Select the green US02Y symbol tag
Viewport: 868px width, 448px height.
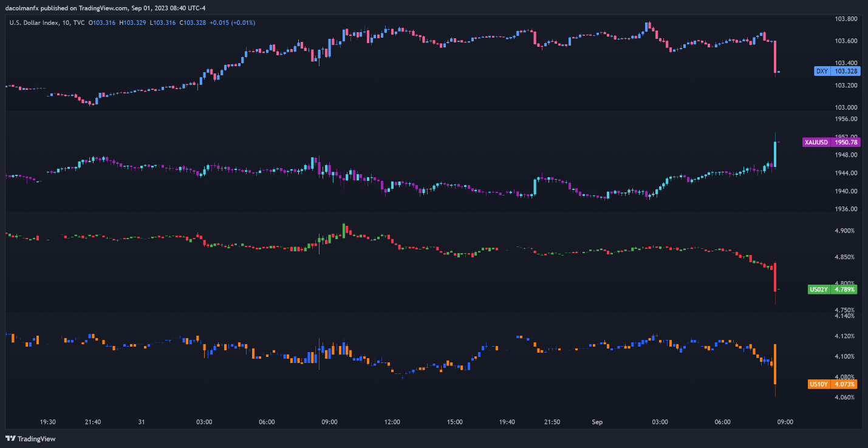click(819, 290)
